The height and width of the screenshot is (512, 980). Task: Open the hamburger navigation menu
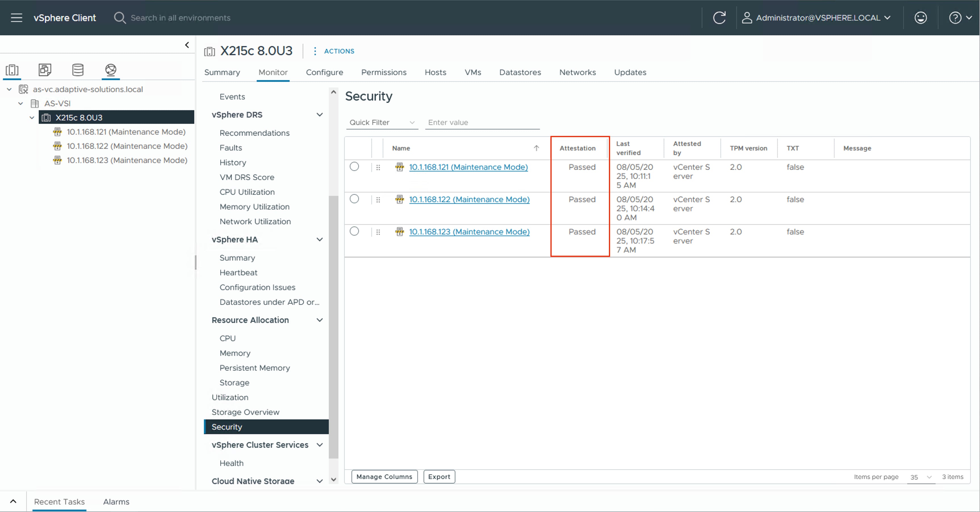[16, 18]
